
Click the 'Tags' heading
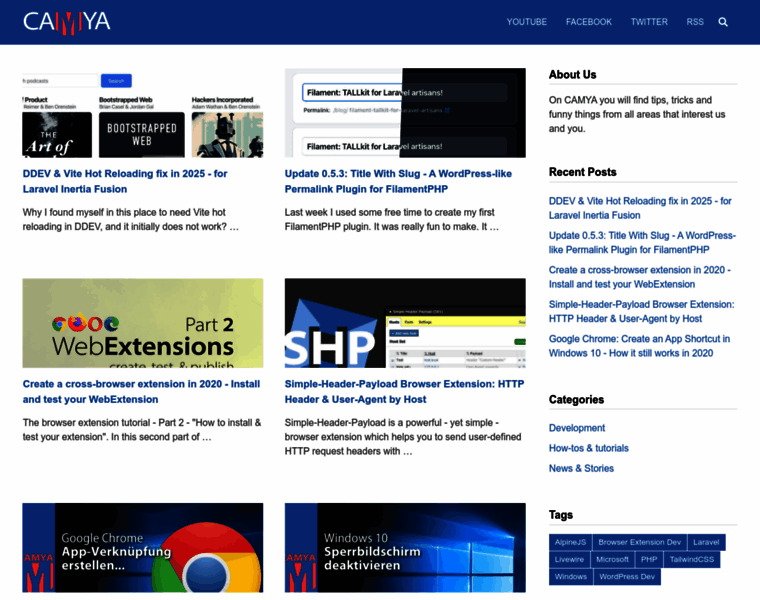click(561, 515)
